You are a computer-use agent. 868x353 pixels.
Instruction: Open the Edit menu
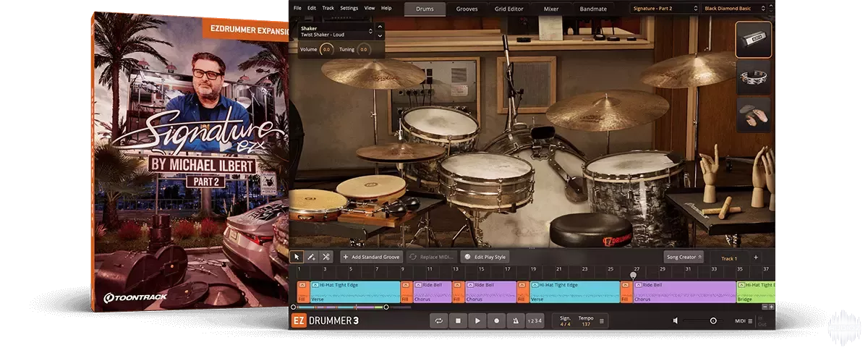coord(312,8)
